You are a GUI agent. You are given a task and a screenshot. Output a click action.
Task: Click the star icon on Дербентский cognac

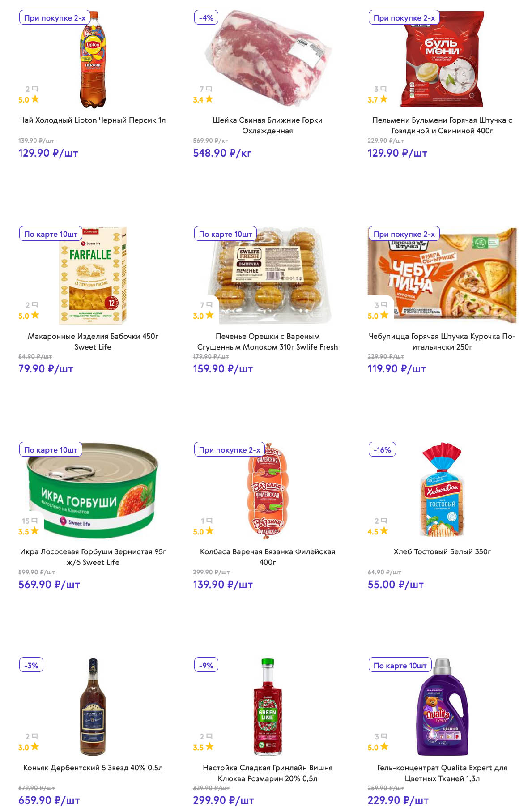tap(35, 747)
